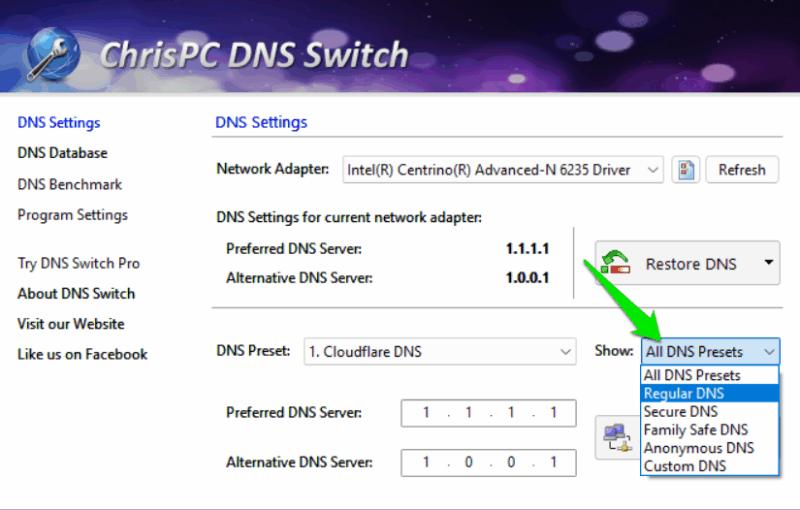The image size is (800, 510).
Task: Select Anonymous DNS option
Action: coord(710,448)
